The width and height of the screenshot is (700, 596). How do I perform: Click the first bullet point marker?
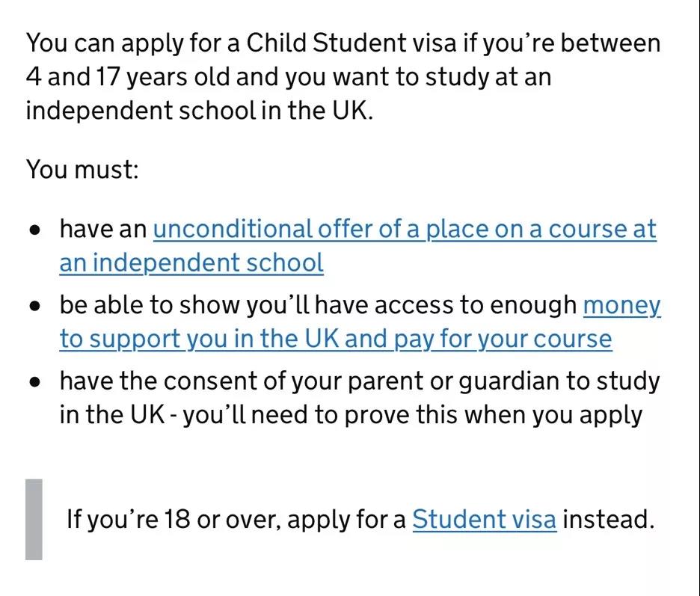[35, 230]
